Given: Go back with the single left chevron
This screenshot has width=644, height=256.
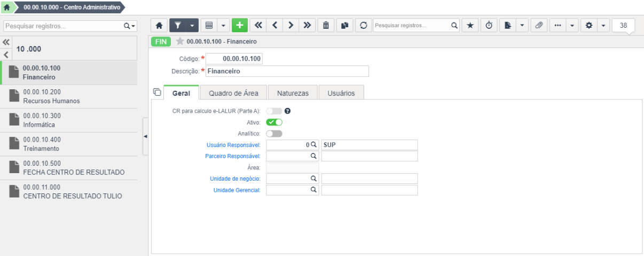Looking at the screenshot, I should 6,54.
